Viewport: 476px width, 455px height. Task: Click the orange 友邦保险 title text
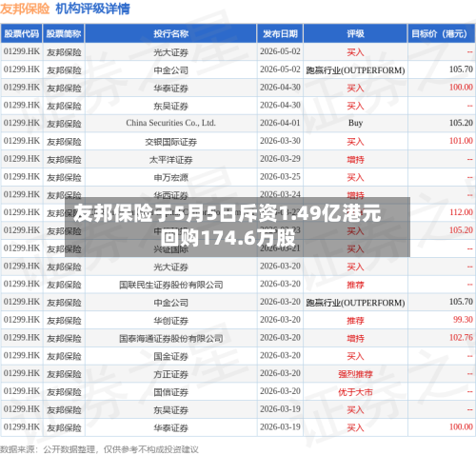25,9
